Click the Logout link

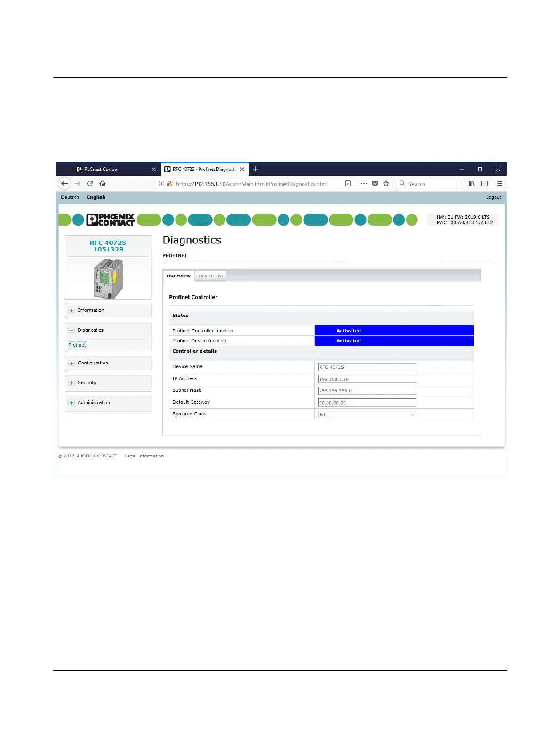click(x=494, y=197)
